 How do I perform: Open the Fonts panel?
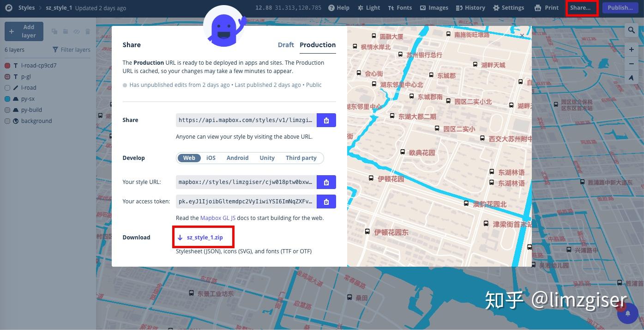400,7
